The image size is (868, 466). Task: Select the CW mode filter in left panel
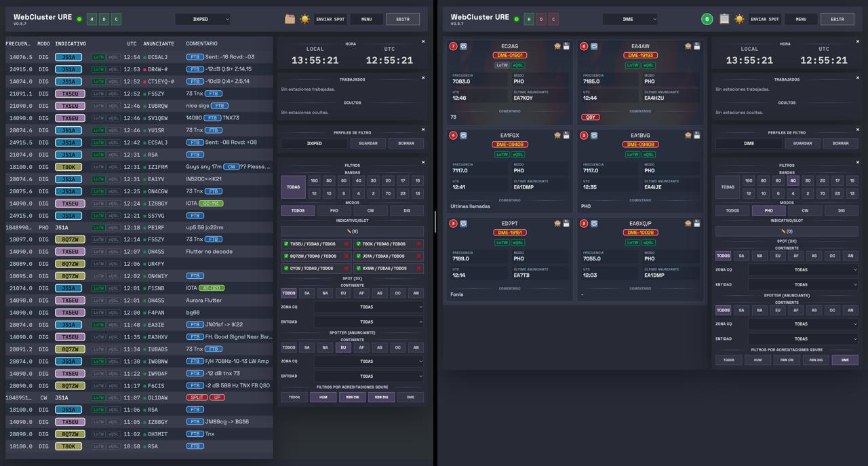click(x=370, y=210)
